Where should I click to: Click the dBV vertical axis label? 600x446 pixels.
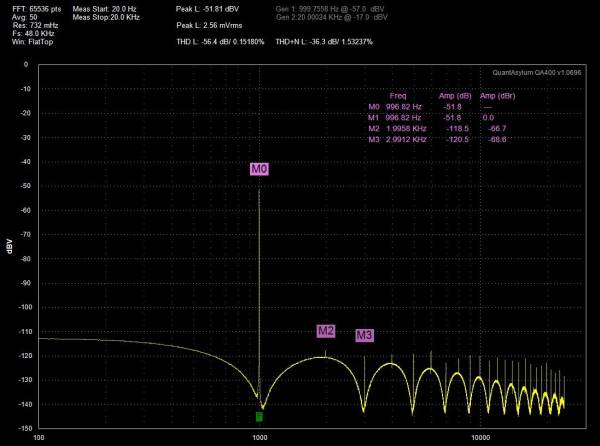(x=9, y=246)
